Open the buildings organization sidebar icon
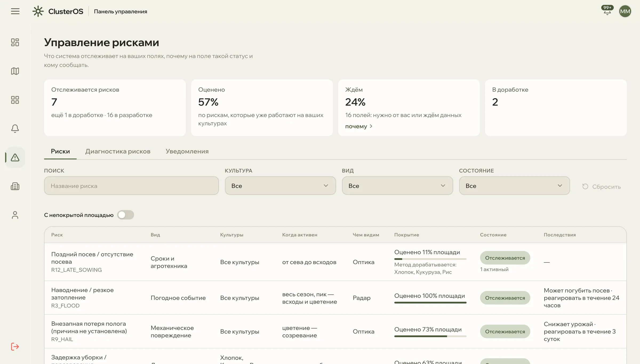640x364 pixels. point(15,186)
